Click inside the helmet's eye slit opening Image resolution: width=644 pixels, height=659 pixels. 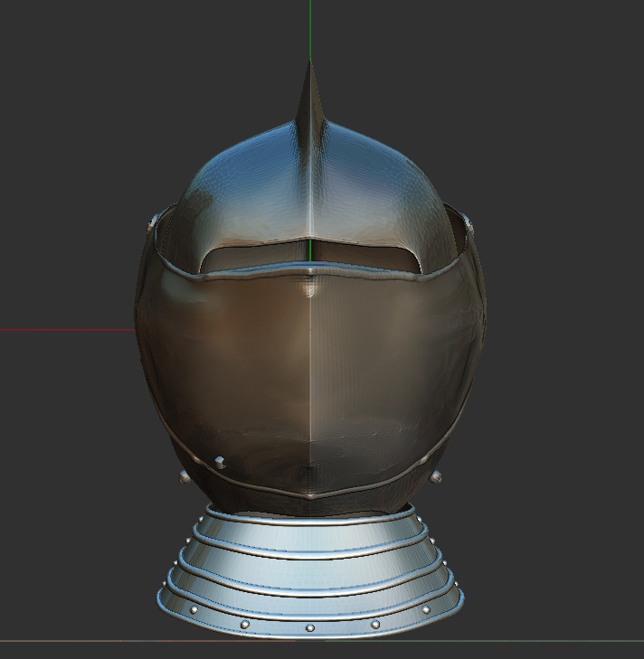click(310, 254)
